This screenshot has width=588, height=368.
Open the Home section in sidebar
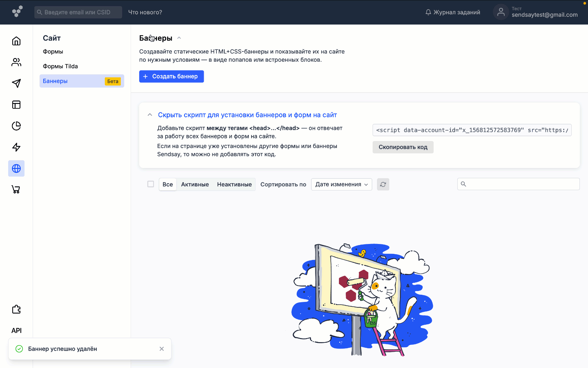(16, 41)
